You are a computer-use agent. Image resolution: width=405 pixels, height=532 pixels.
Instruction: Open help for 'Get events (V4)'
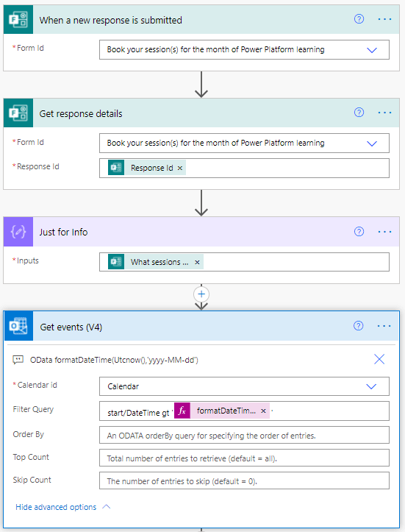pyautogui.click(x=358, y=326)
